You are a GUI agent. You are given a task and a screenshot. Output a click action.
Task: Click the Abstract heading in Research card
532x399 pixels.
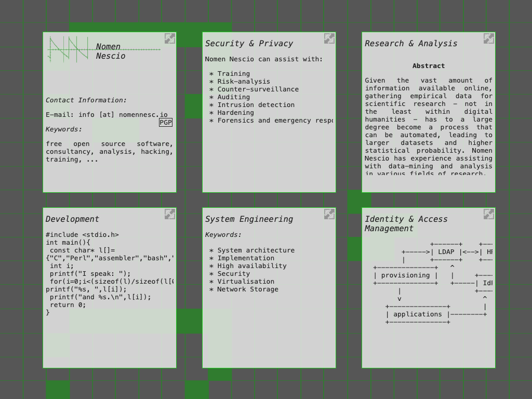tap(429, 66)
